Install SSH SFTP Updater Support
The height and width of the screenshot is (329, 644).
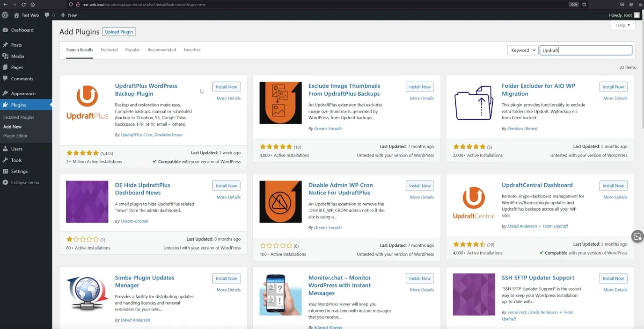pos(613,278)
